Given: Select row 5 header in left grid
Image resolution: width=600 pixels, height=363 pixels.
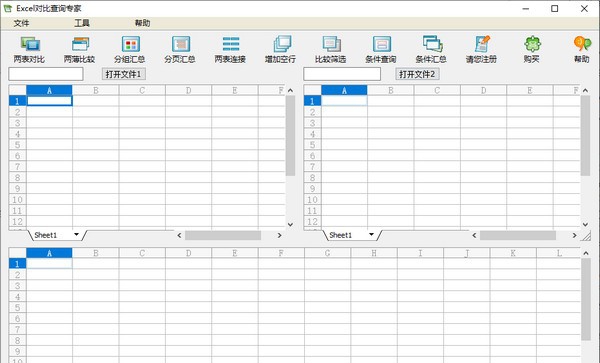Looking at the screenshot, I should pyautogui.click(x=18, y=145).
